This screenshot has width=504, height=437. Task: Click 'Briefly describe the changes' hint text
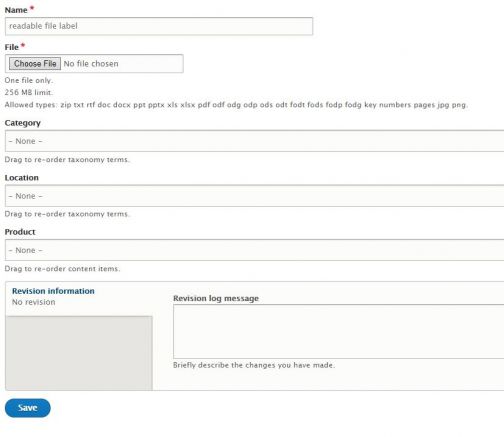pos(254,365)
